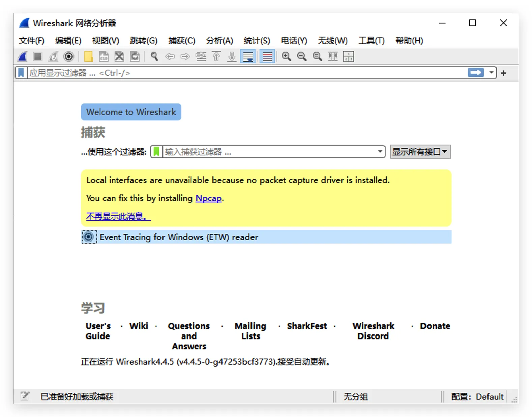Image resolution: width=532 pixels, height=417 pixels.
Task: Open the 显示所有接口 dropdown
Action: point(420,152)
